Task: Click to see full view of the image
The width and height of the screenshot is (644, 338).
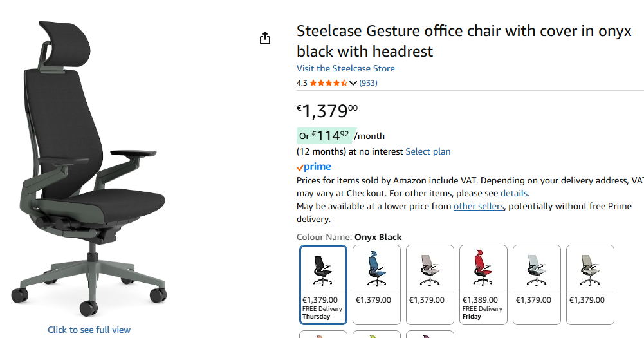Action: click(89, 330)
